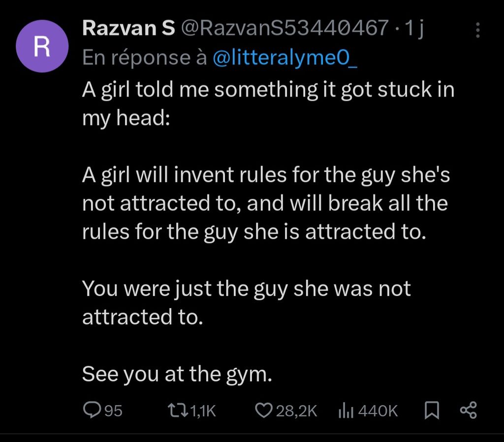Bookmark this tweet
504x442 pixels.
click(432, 410)
